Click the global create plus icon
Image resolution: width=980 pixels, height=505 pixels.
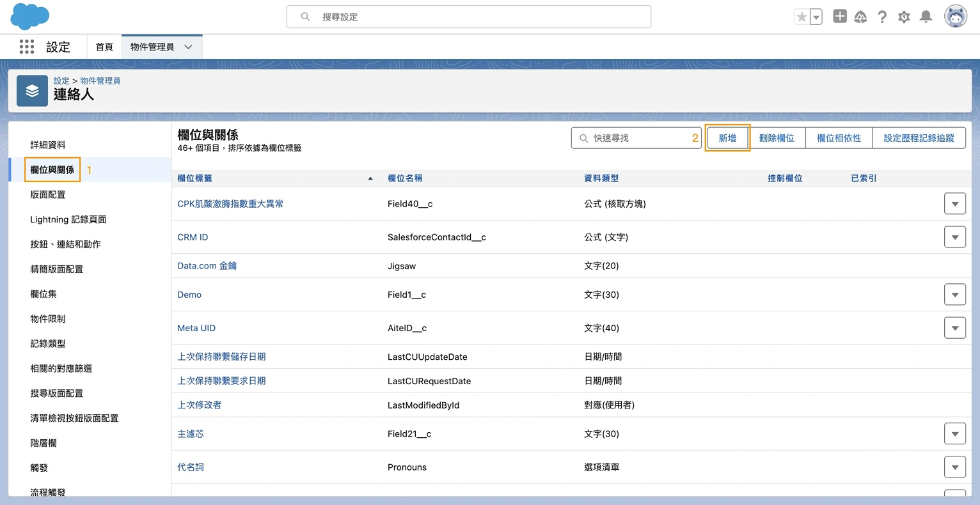[839, 16]
